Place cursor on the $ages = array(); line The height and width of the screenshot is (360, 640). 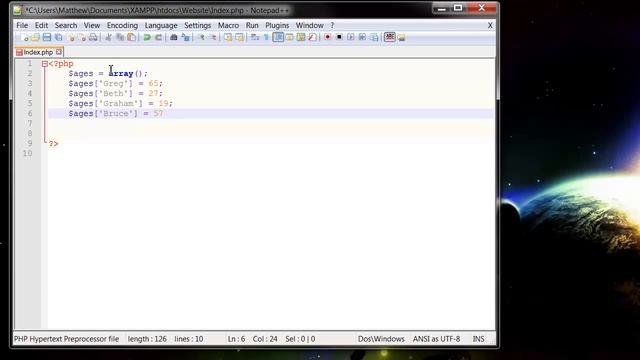[108, 73]
